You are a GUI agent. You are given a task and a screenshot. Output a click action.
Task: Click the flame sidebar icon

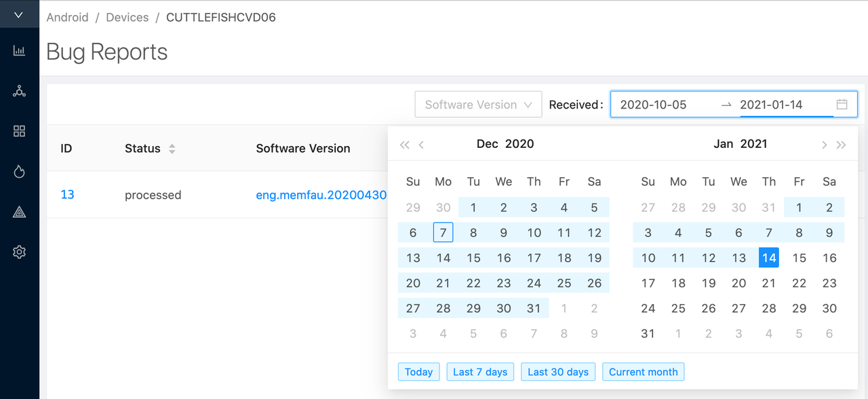click(x=19, y=172)
